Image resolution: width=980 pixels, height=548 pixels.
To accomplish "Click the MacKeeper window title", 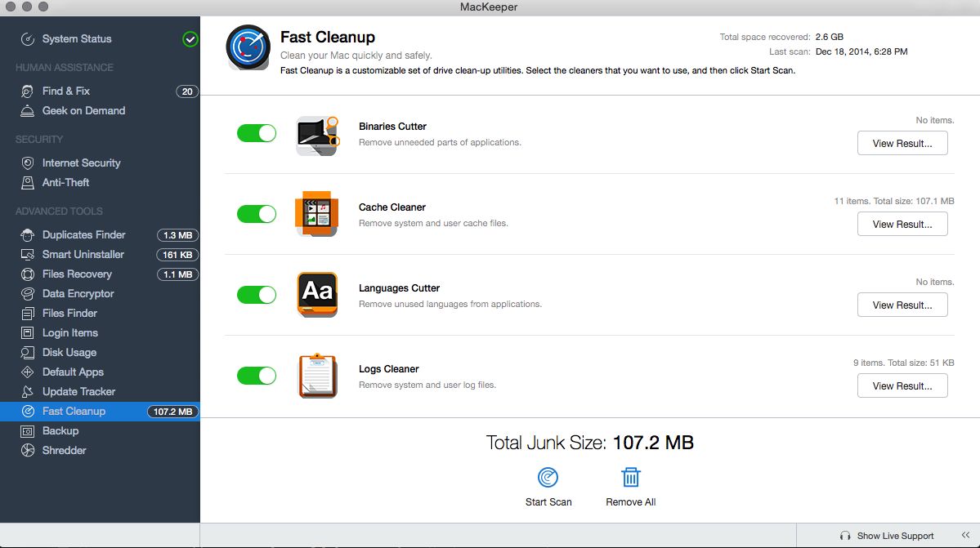I will pyautogui.click(x=489, y=7).
